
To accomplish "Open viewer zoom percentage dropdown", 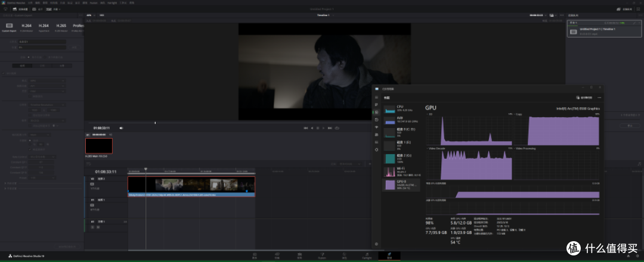I will pyautogui.click(x=90, y=15).
